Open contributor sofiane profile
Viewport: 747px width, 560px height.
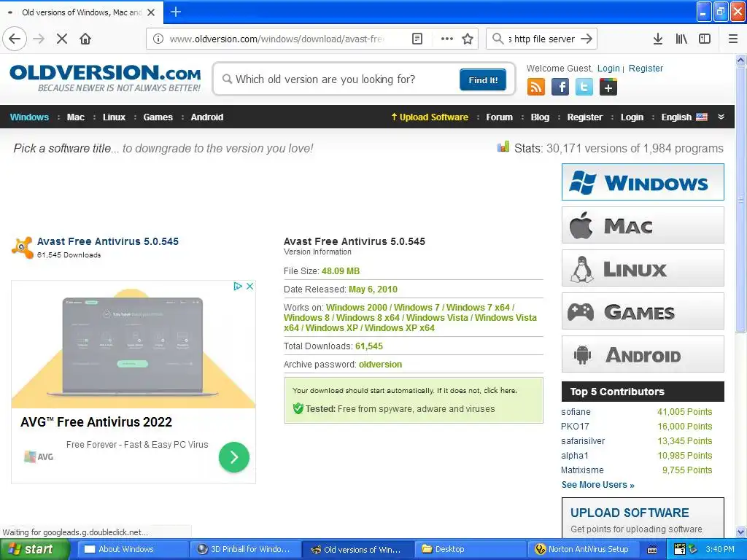click(576, 412)
